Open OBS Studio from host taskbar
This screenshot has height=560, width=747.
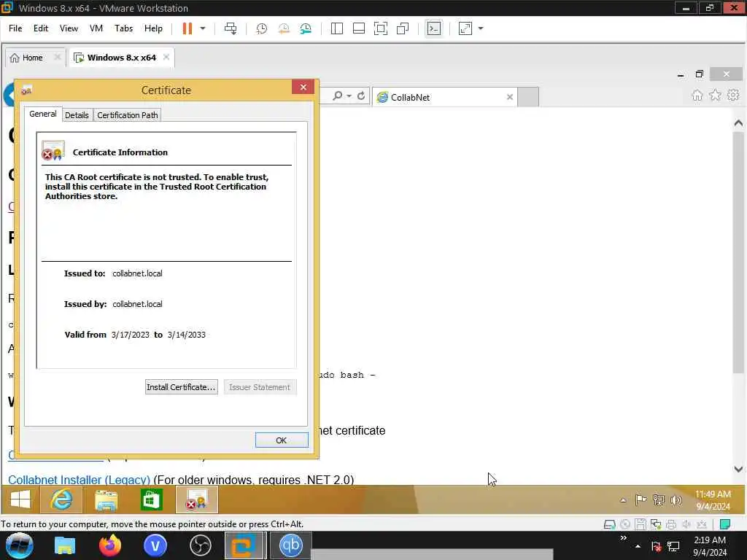click(x=201, y=545)
